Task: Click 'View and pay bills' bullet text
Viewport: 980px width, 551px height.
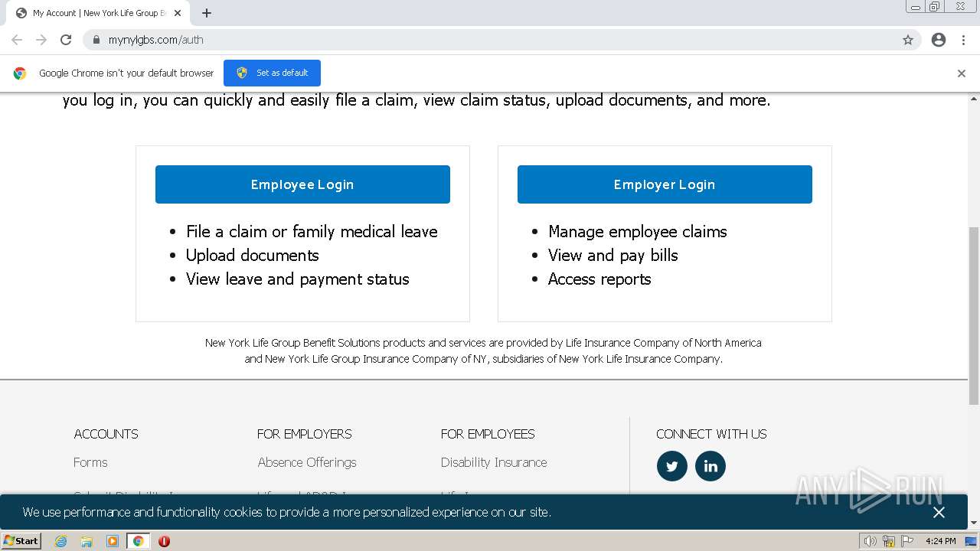Action: [613, 256]
